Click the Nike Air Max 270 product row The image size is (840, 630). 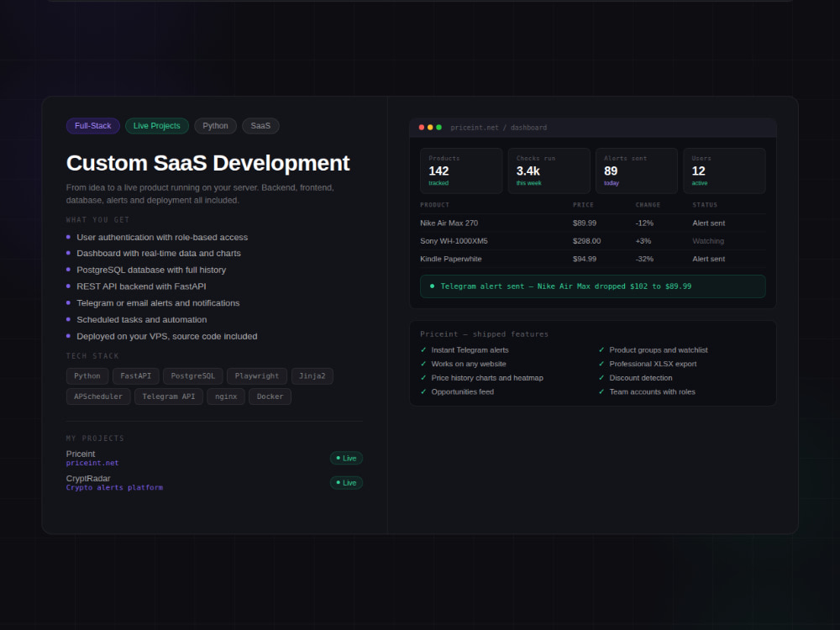click(593, 223)
